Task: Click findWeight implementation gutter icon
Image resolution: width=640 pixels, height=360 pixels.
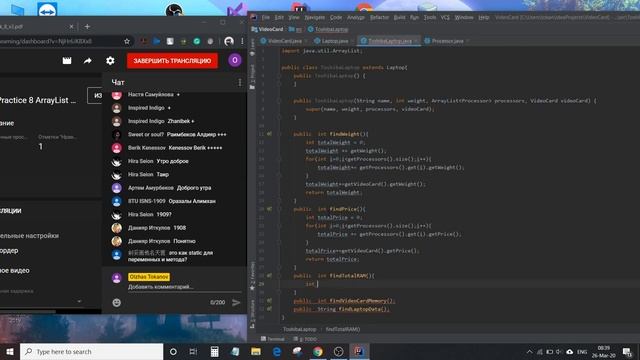Action: click(x=269, y=134)
